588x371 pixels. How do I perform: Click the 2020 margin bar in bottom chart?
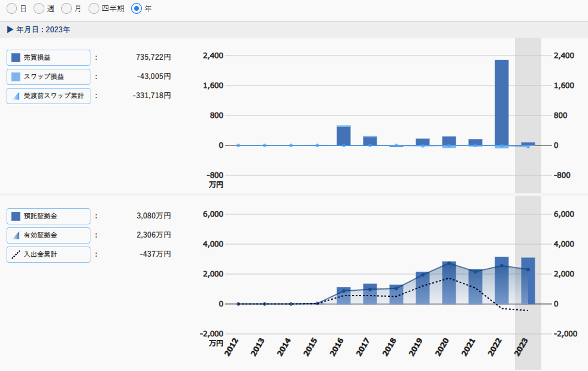click(449, 283)
